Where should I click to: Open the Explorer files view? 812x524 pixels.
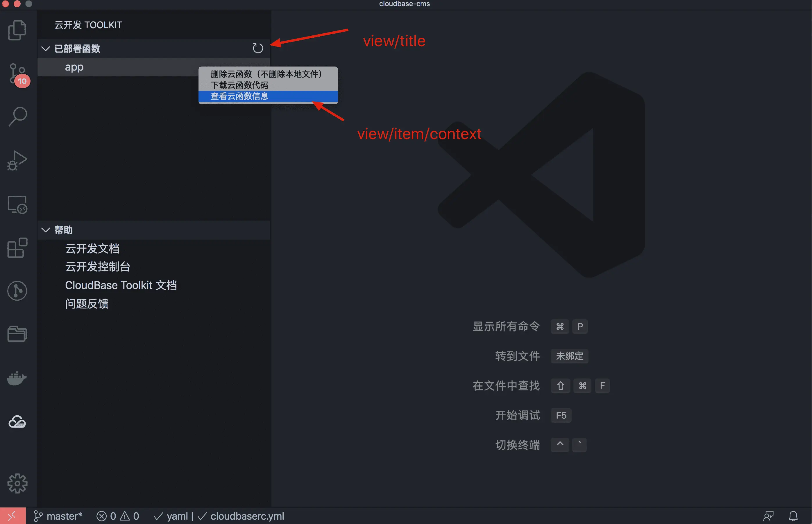pos(17,30)
